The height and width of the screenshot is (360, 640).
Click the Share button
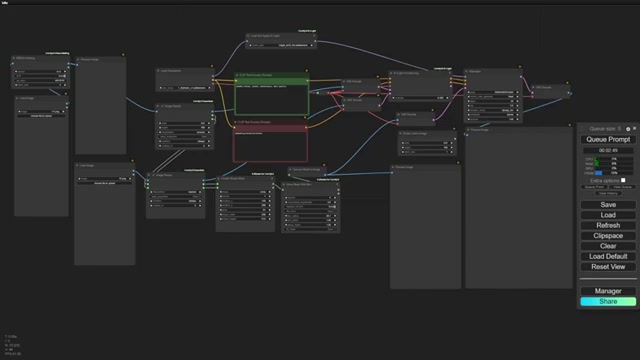(x=608, y=302)
